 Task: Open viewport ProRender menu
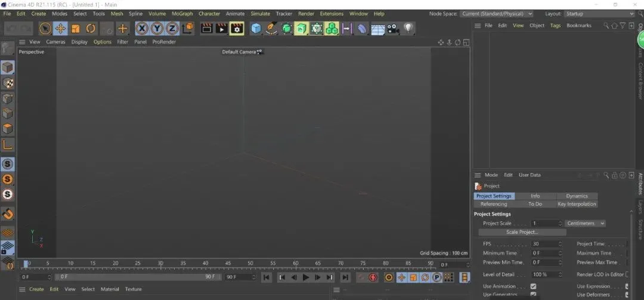(x=164, y=42)
